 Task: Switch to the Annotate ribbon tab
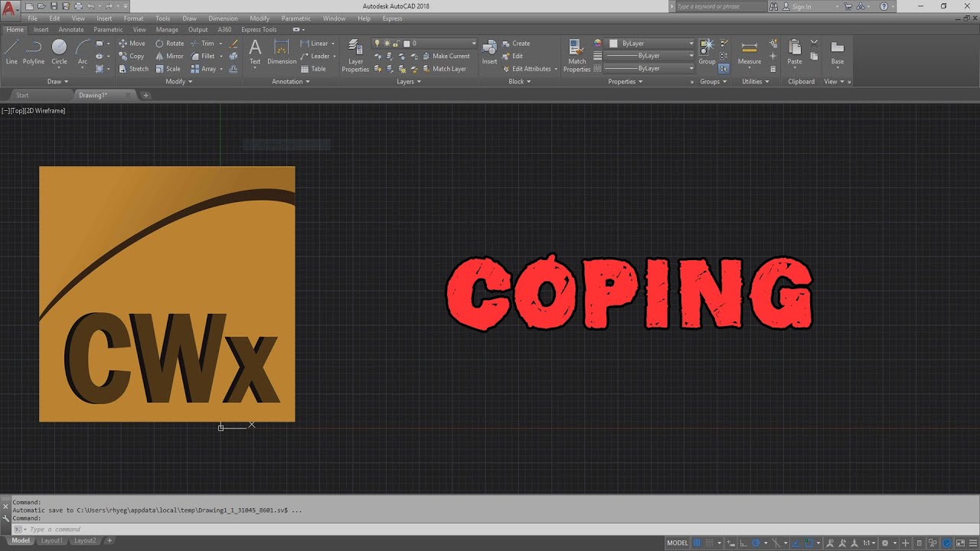71,30
